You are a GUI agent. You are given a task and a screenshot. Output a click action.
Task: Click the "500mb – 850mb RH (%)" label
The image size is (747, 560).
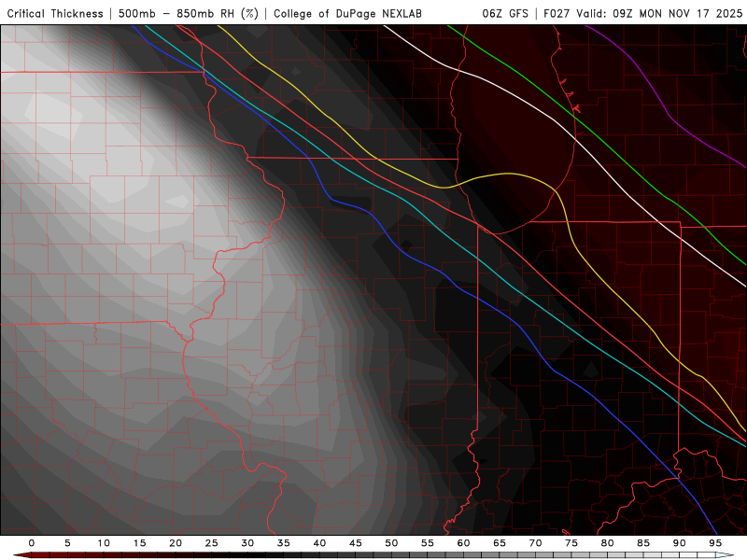(189, 13)
